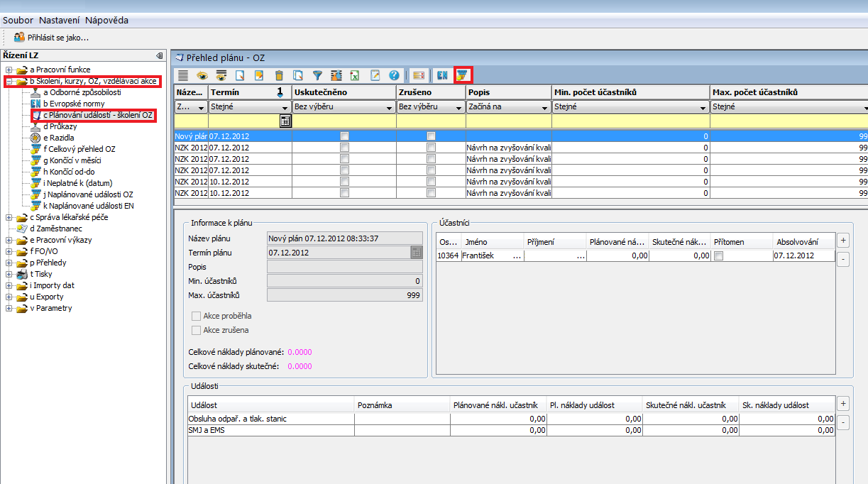The image size is (868, 484).
Task: Expand the "a Pracovní funkce" tree node
Action: pos(9,70)
